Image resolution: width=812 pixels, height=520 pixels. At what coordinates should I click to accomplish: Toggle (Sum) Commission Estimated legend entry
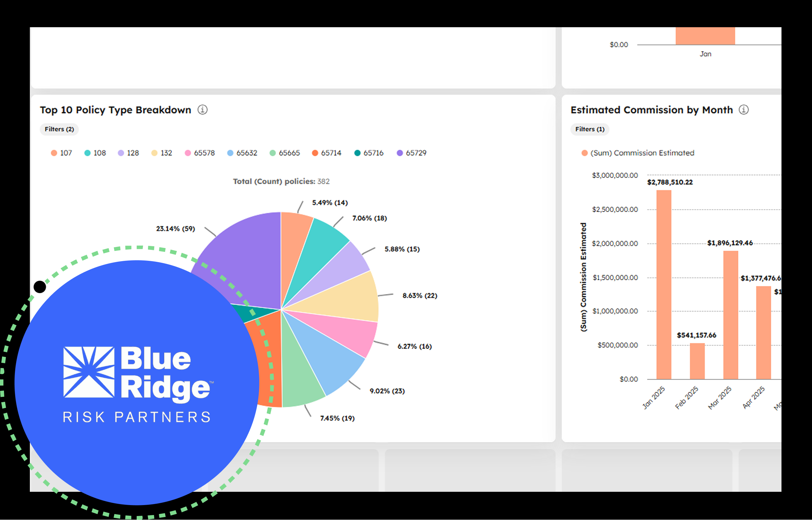(638, 153)
